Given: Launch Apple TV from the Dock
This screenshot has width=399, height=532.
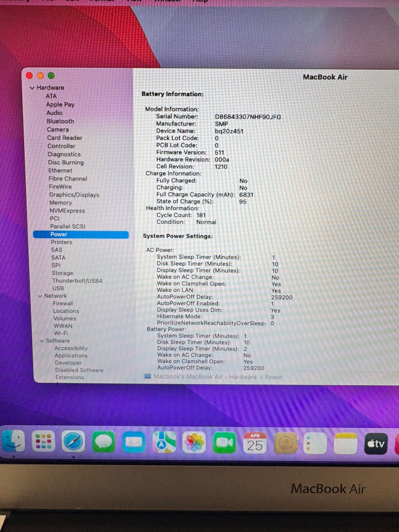Looking at the screenshot, I should click(x=376, y=444).
